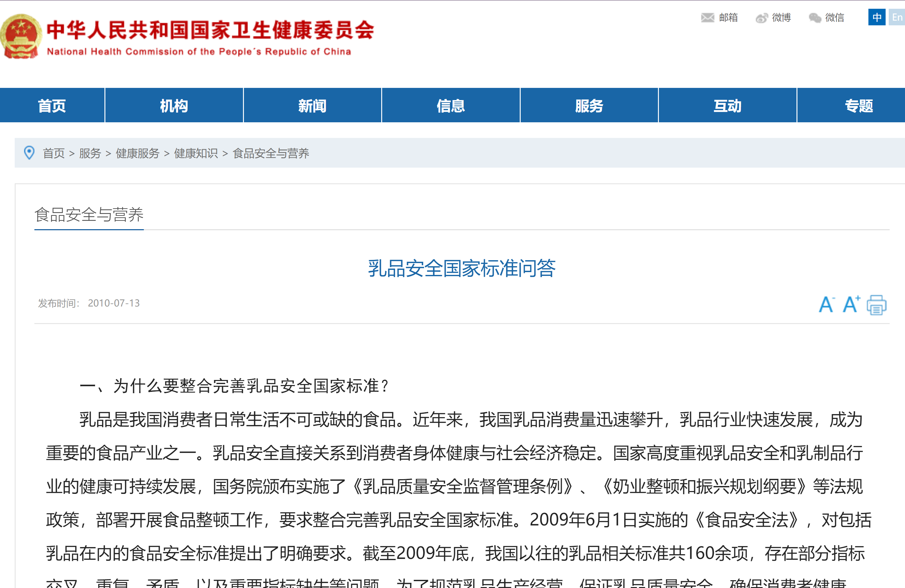Decrease font size with A- icon

827,304
